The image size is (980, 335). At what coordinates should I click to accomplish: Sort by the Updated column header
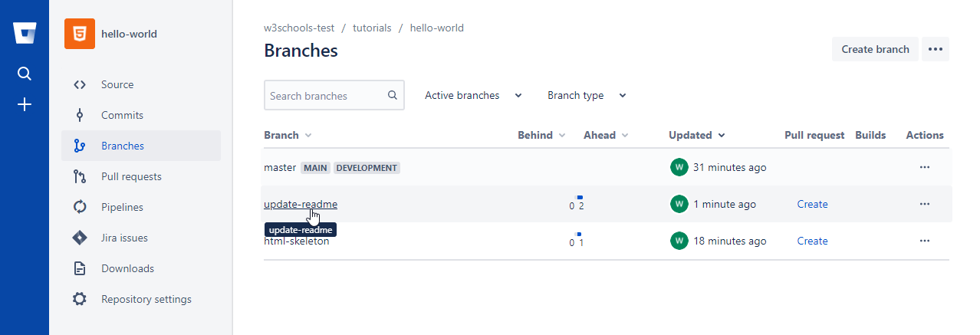[x=696, y=135]
